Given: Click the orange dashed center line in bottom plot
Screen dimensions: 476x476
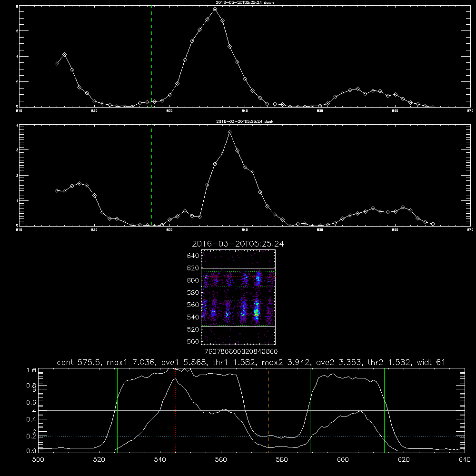Looking at the screenshot, I should [268, 410].
